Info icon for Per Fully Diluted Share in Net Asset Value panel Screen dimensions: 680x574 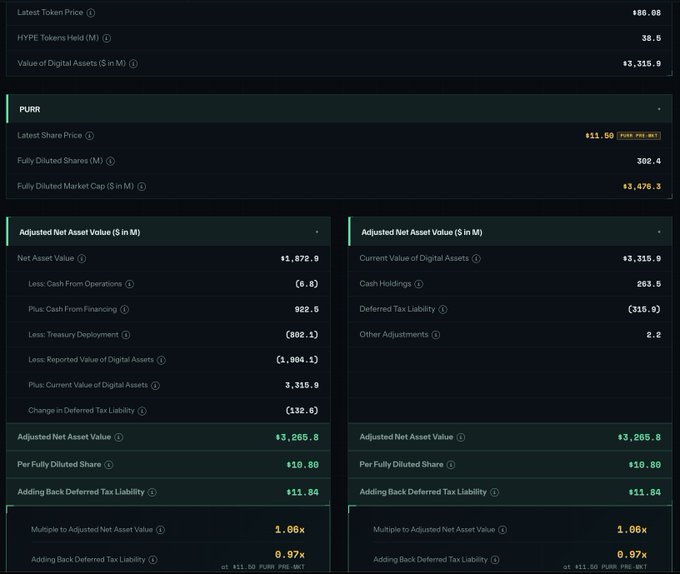109,465
